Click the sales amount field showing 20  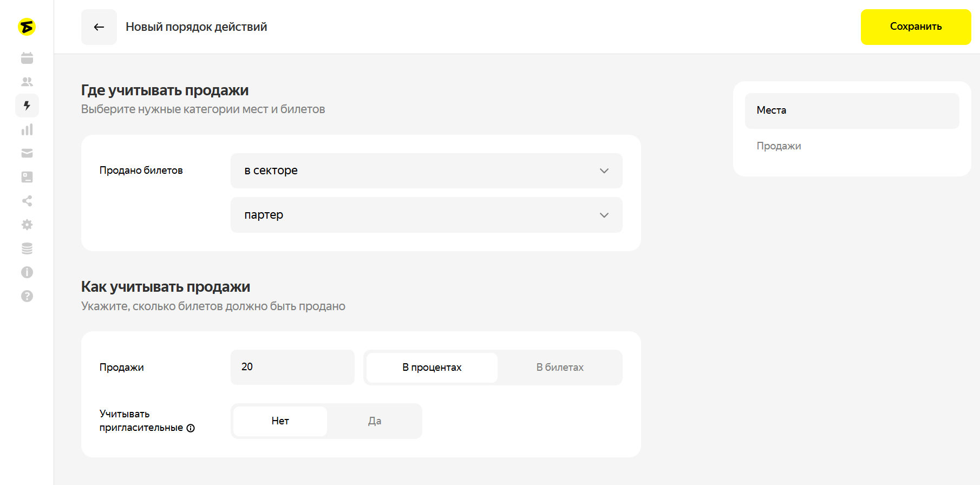292,367
